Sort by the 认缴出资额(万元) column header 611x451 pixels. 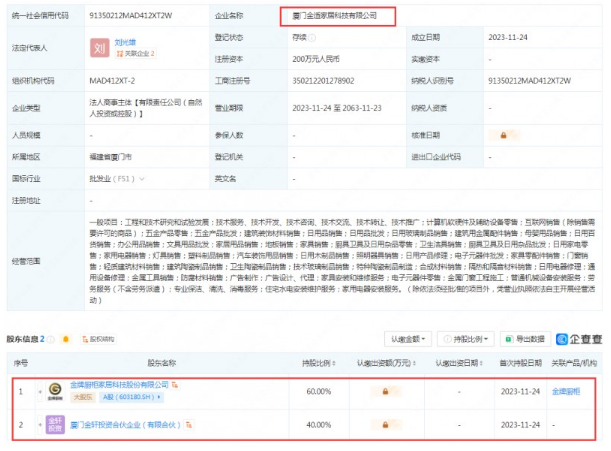coord(386,363)
